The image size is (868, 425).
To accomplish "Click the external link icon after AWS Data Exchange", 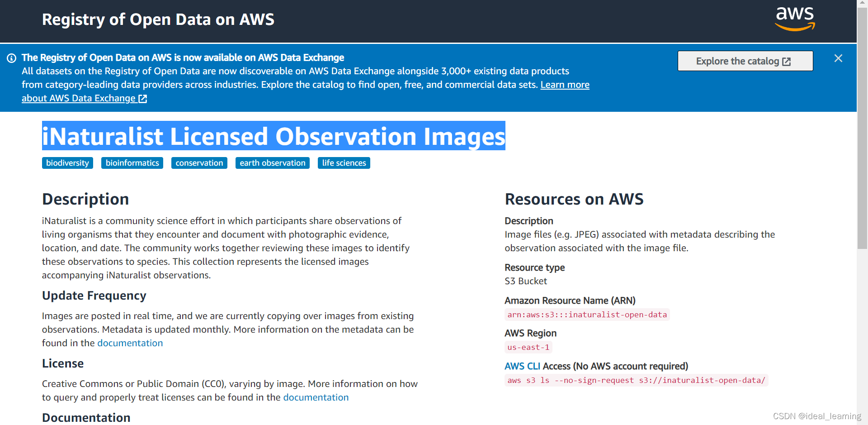I will 143,98.
